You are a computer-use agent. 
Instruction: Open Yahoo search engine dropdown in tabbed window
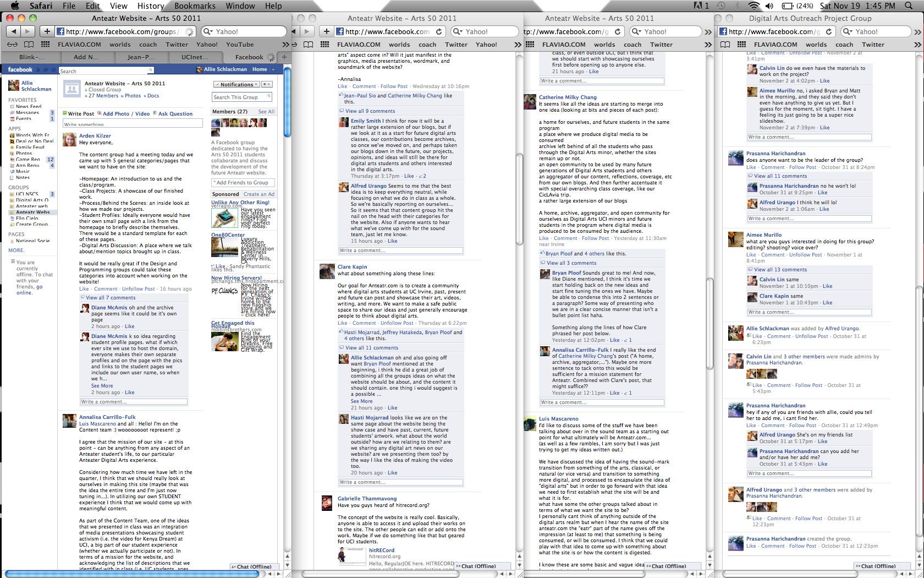[x=208, y=31]
